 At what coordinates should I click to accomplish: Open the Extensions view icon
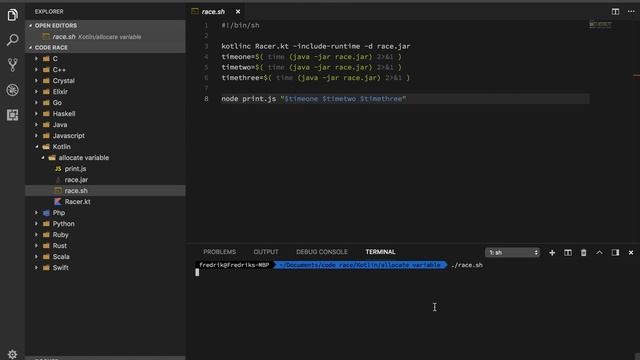pos(12,115)
